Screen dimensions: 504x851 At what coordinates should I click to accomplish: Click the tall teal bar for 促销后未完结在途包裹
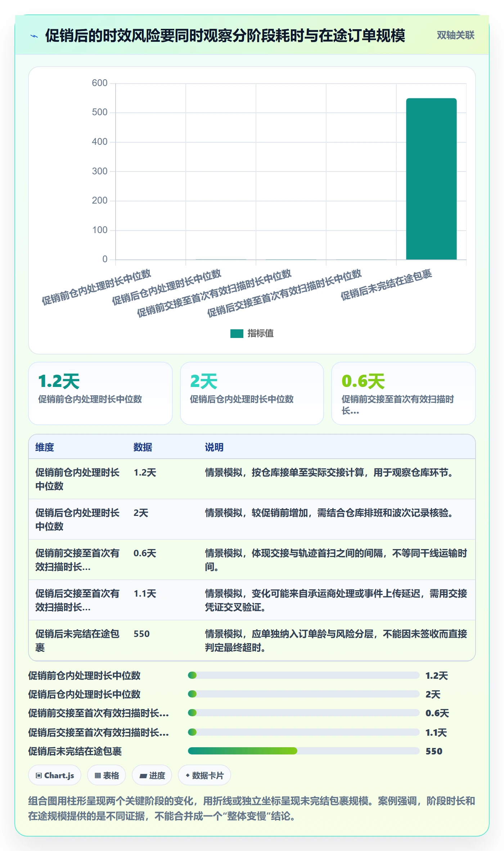coord(431,179)
